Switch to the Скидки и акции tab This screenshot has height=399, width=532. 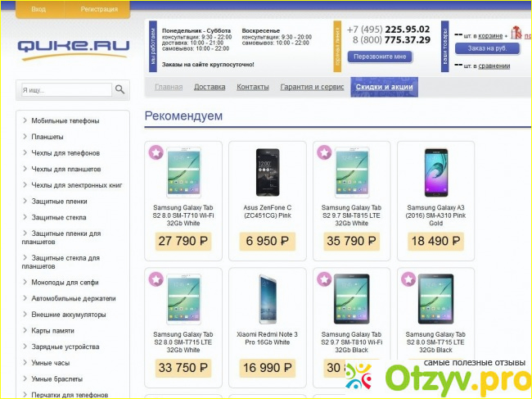(384, 87)
